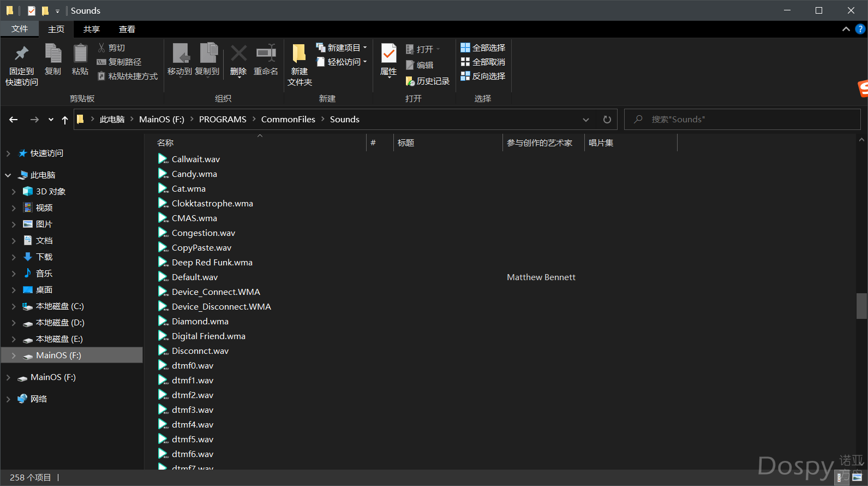Click the Move To icon

coord(180,54)
